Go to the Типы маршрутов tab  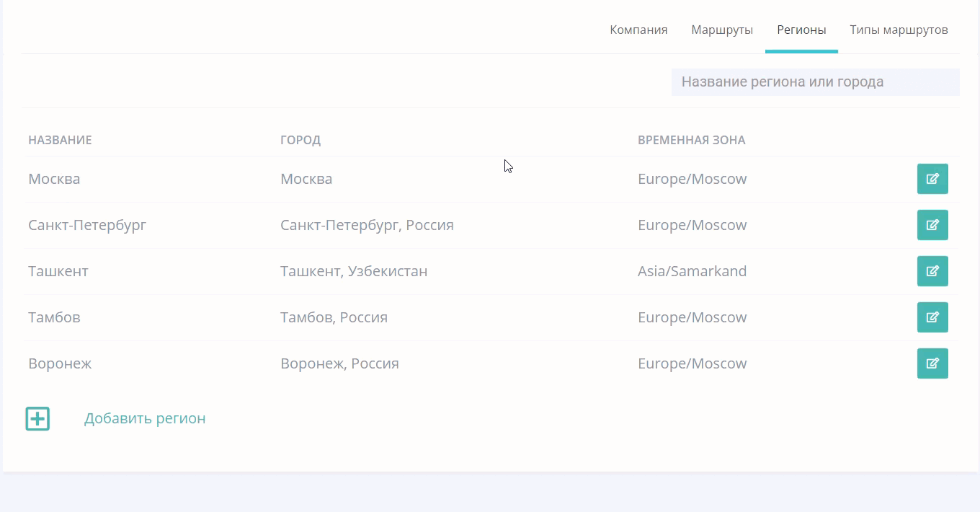pos(899,30)
